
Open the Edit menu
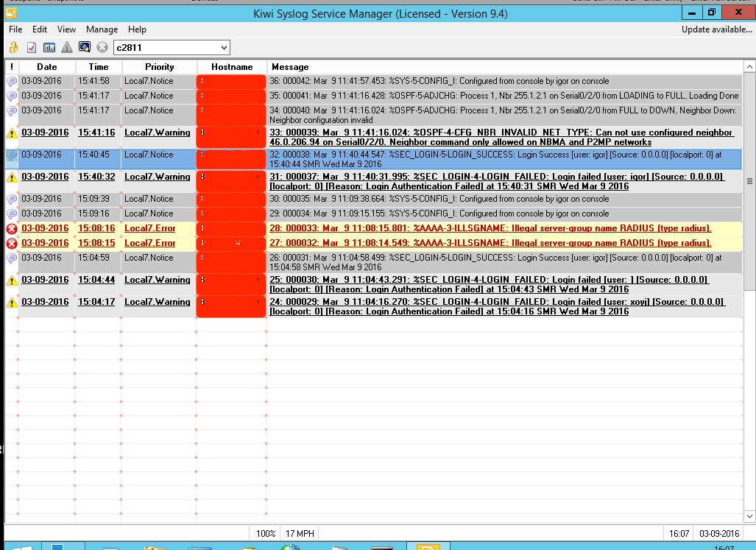tap(40, 29)
